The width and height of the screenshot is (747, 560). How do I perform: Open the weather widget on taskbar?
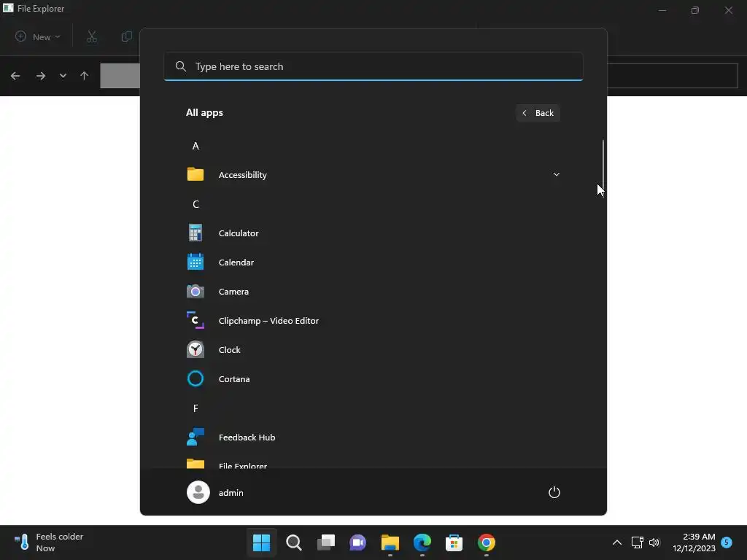49,542
